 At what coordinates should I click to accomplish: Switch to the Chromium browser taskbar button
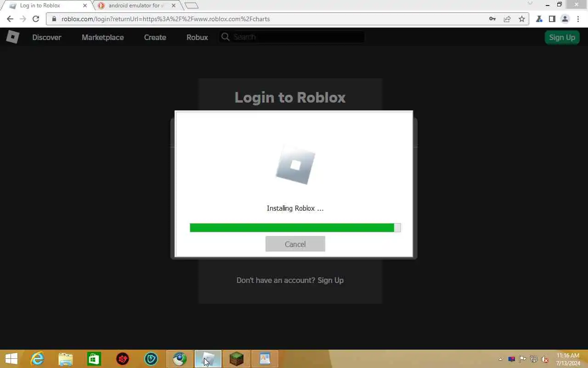180,359
